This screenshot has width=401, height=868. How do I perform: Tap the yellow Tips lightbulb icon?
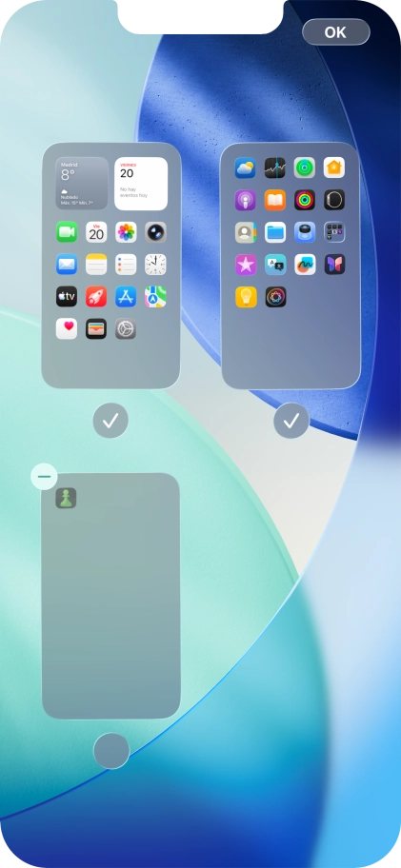(245, 297)
